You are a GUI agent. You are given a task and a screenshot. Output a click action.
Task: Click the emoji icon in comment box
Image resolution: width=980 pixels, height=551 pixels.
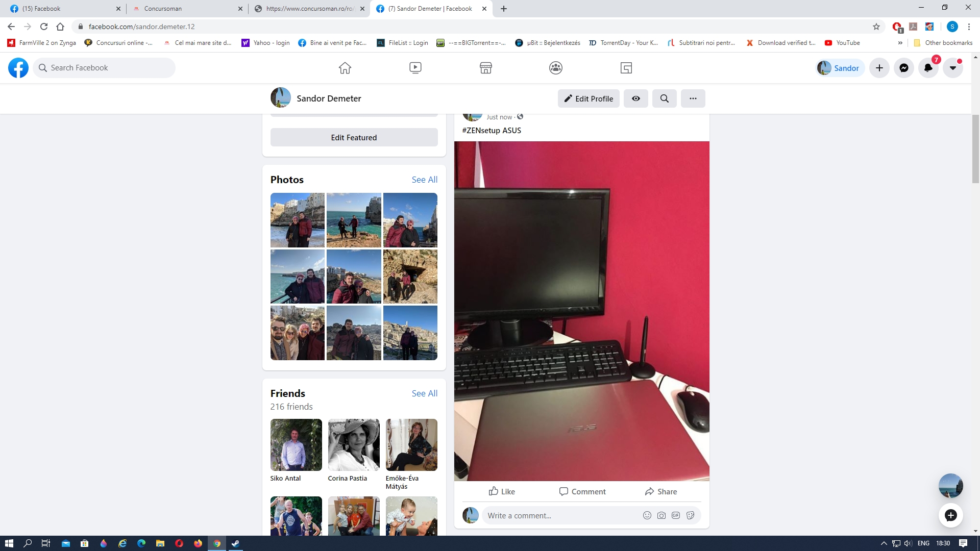647,515
